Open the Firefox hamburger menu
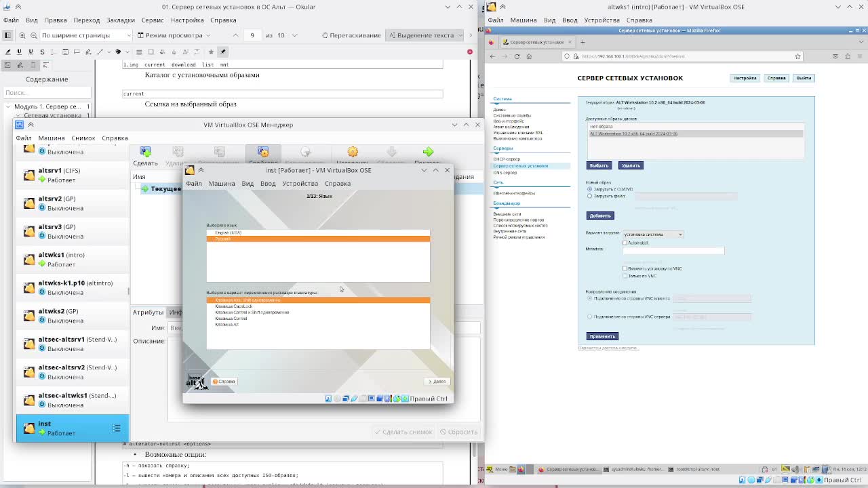 [859, 56]
